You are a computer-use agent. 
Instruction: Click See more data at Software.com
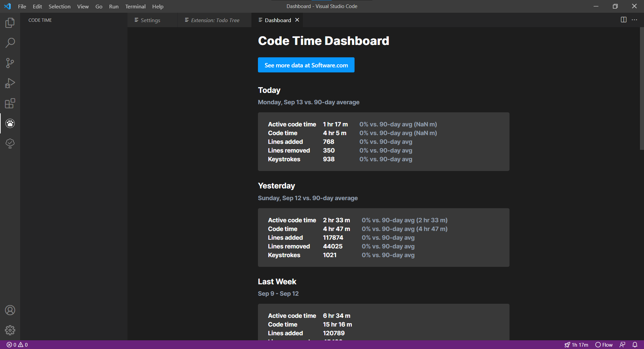[x=306, y=65]
